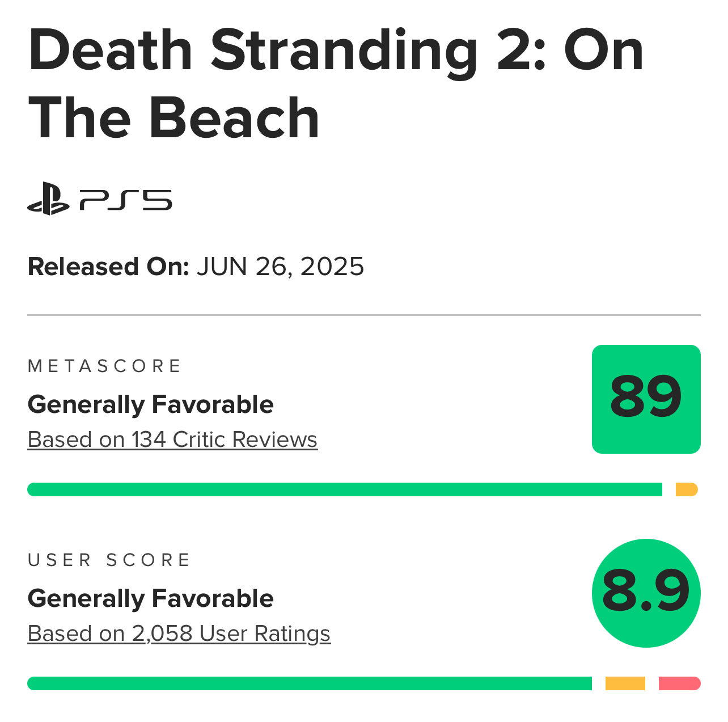Screen dimensions: 728x722
Task: Open Based on 2,058 User Ratings link
Action: pyautogui.click(x=179, y=634)
